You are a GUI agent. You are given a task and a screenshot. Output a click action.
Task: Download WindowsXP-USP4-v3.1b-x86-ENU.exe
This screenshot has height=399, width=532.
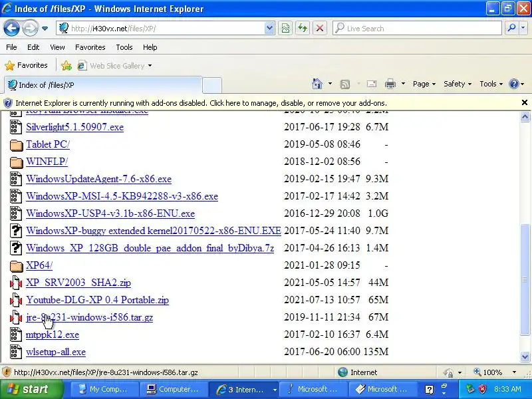110,213
